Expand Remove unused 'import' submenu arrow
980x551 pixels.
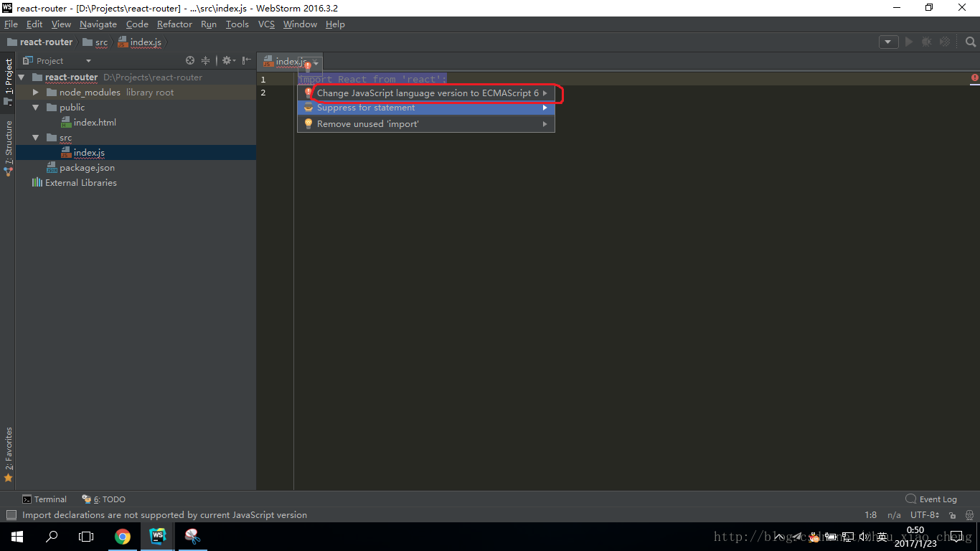[545, 124]
